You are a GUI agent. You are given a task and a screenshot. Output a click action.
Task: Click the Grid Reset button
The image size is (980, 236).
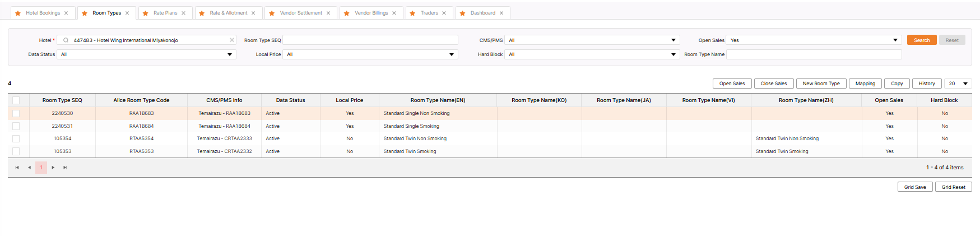pos(954,187)
